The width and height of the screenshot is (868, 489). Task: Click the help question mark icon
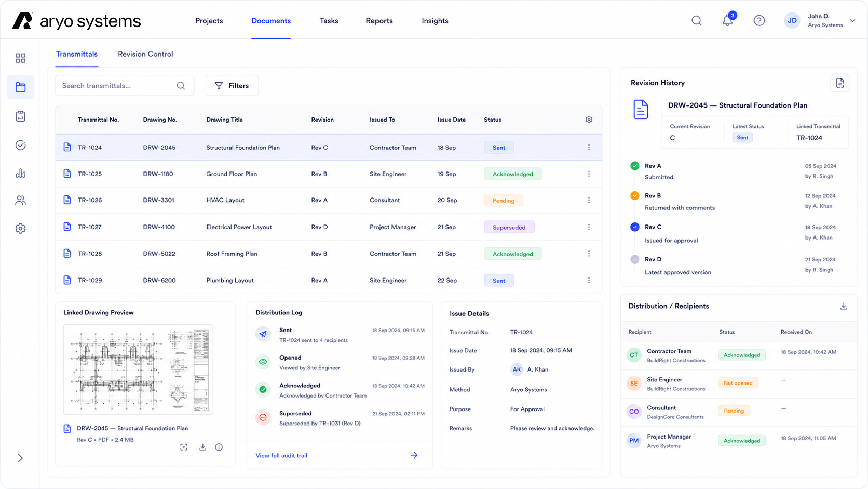pyautogui.click(x=759, y=21)
